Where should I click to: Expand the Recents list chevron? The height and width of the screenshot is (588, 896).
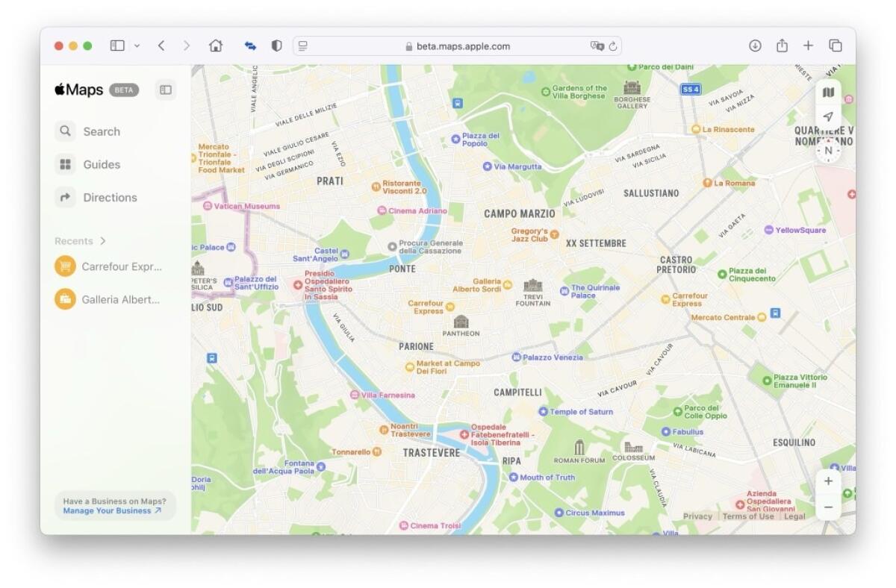click(x=104, y=241)
